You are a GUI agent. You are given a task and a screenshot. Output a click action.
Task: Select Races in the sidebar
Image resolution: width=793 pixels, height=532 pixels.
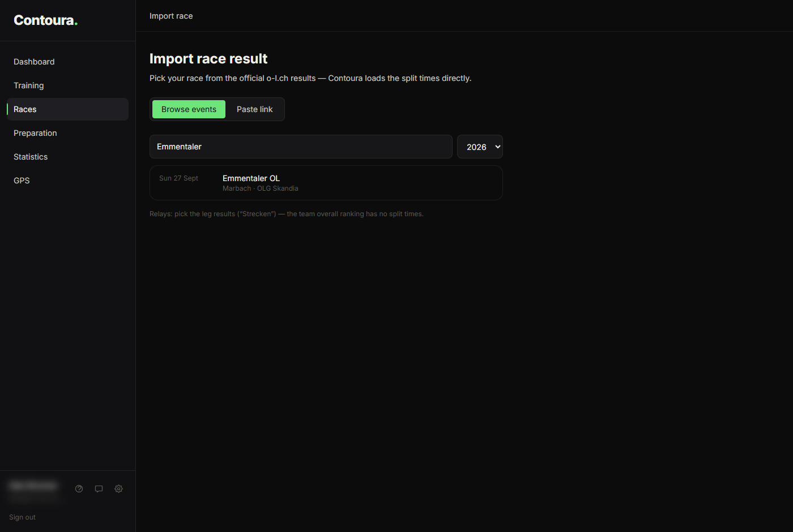(x=67, y=109)
